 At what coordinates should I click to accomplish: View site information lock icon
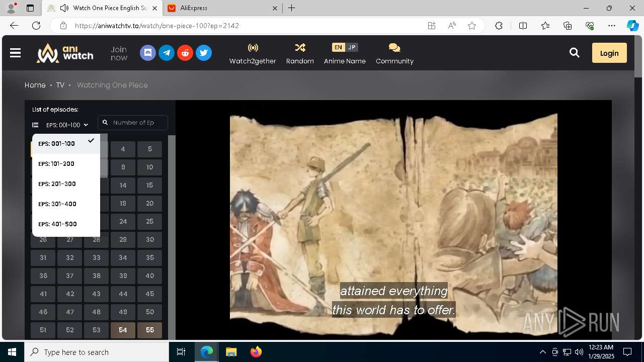(63, 26)
